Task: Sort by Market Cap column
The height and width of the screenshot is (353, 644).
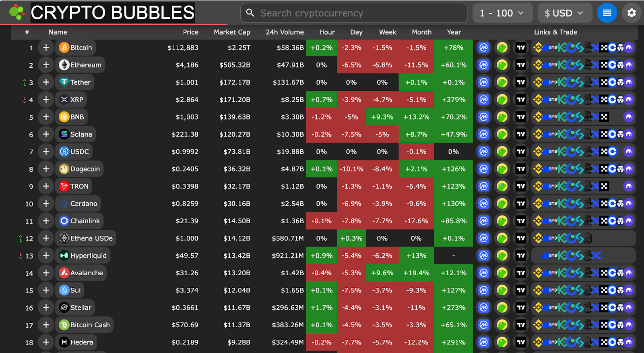Action: 232,32
